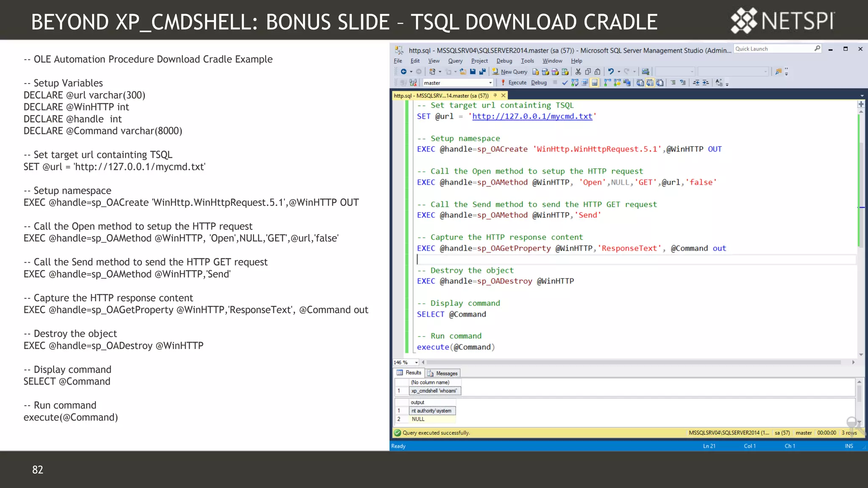Display the Estimated Execution Plan icon
Image resolution: width=868 pixels, height=488 pixels.
point(575,83)
